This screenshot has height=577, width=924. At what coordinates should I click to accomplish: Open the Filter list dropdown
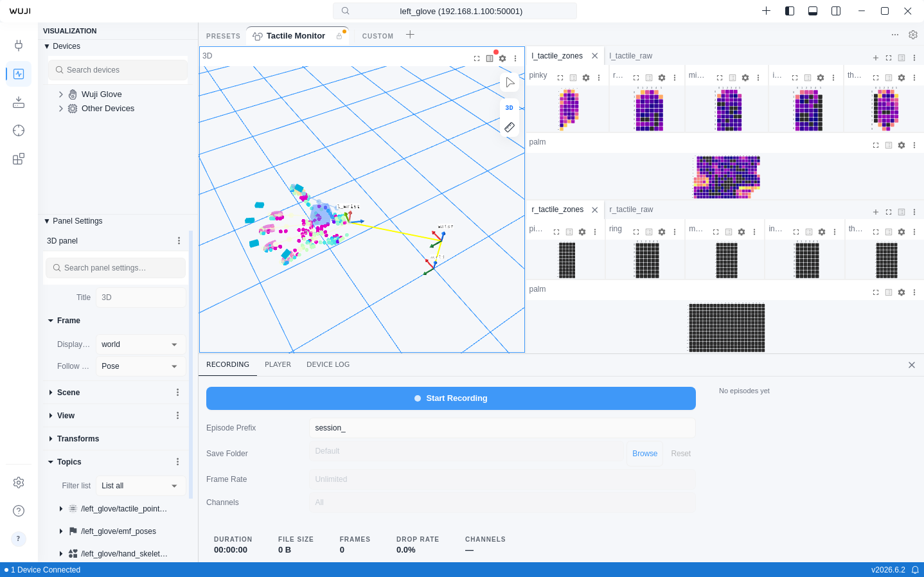(141, 486)
